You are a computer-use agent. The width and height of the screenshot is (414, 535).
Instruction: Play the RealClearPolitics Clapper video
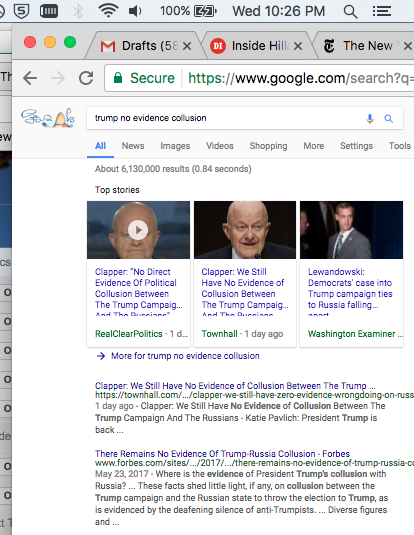click(138, 230)
